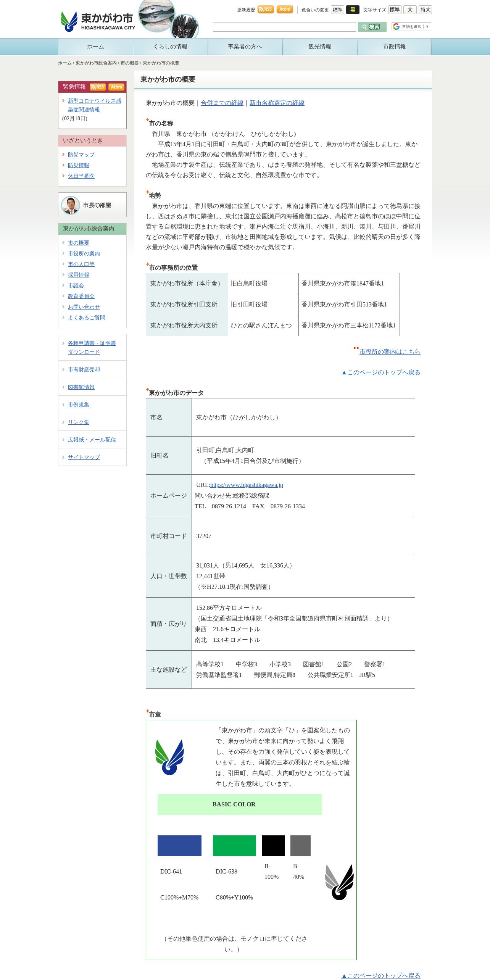Screen dimensions: 490x980
Task: Open 新市名称選定の経緯 page link
Action: click(277, 103)
